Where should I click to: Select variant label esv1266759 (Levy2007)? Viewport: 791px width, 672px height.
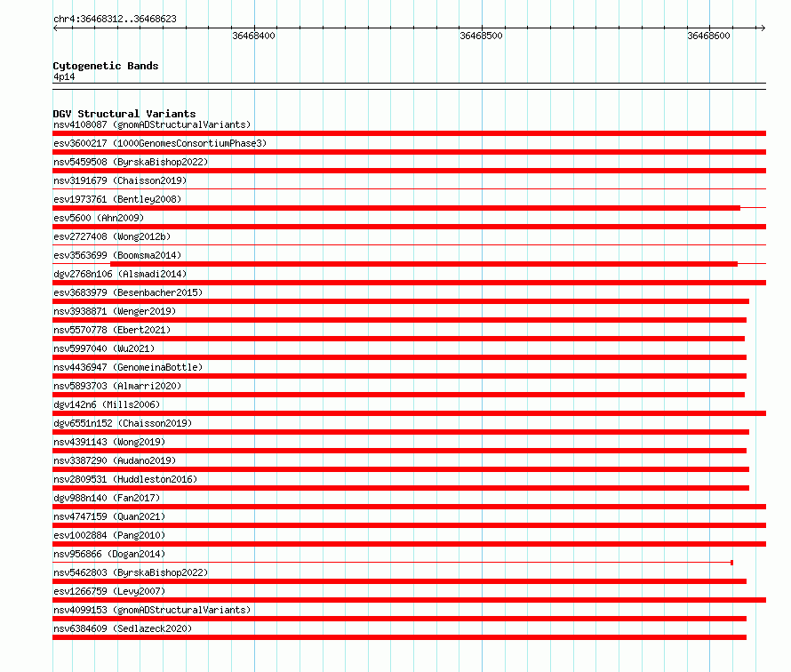(109, 591)
